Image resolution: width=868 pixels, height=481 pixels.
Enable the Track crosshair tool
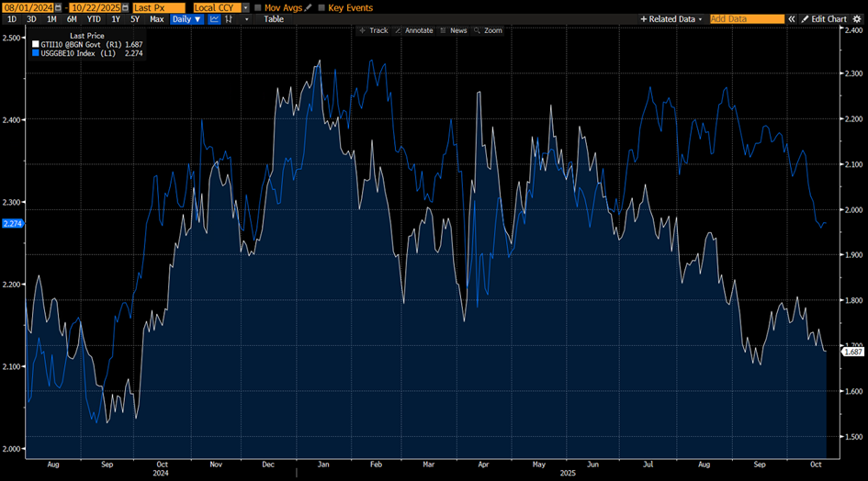pyautogui.click(x=374, y=30)
